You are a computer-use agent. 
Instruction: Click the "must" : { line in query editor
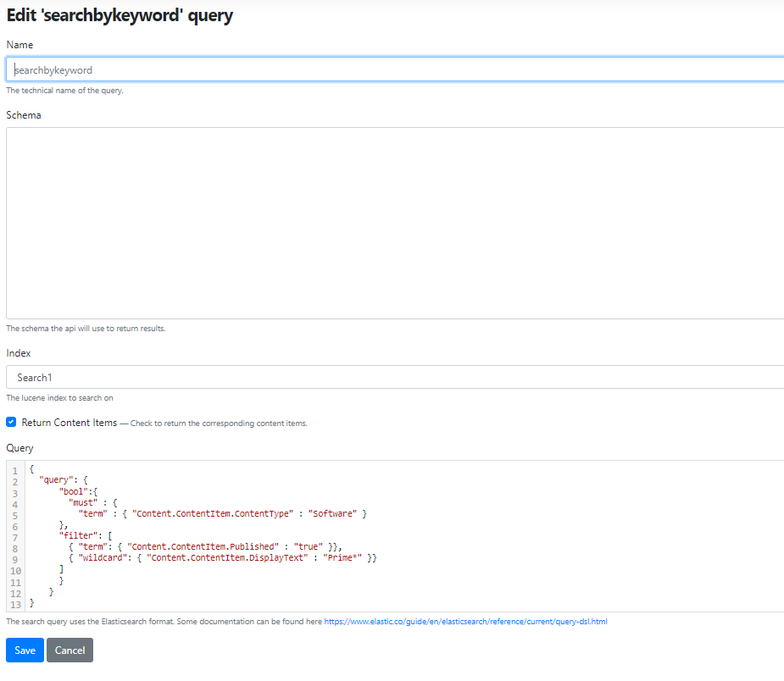point(93,502)
